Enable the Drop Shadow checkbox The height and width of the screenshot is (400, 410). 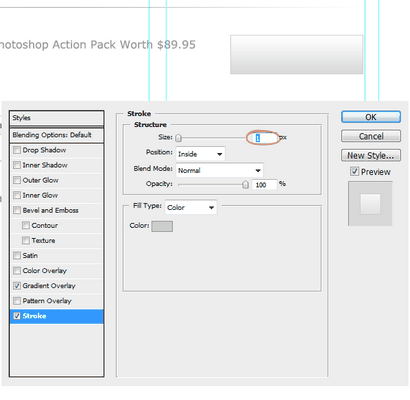coord(17,150)
